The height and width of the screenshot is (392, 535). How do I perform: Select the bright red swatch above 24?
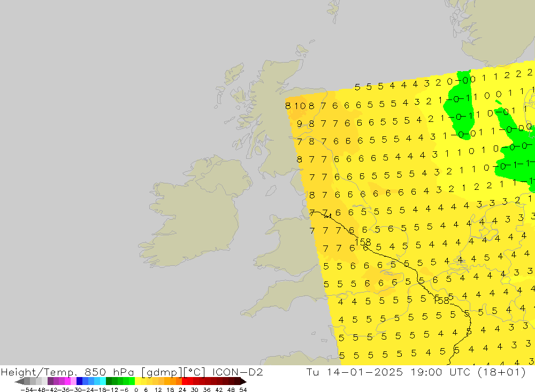click(185, 381)
